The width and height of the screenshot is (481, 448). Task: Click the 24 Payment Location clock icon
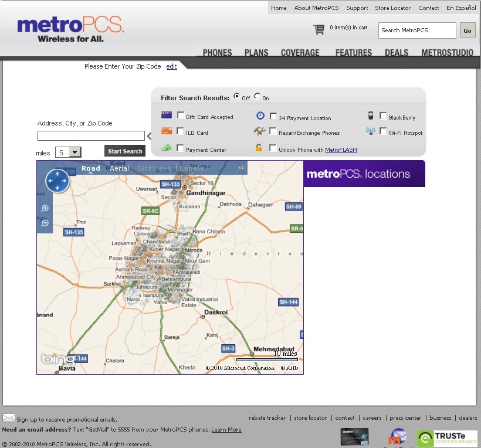click(x=260, y=116)
